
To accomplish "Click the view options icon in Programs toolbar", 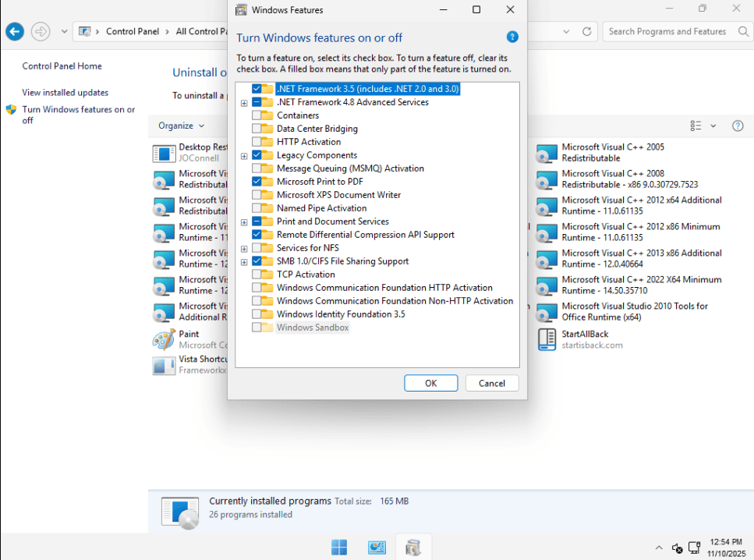I will [x=696, y=126].
